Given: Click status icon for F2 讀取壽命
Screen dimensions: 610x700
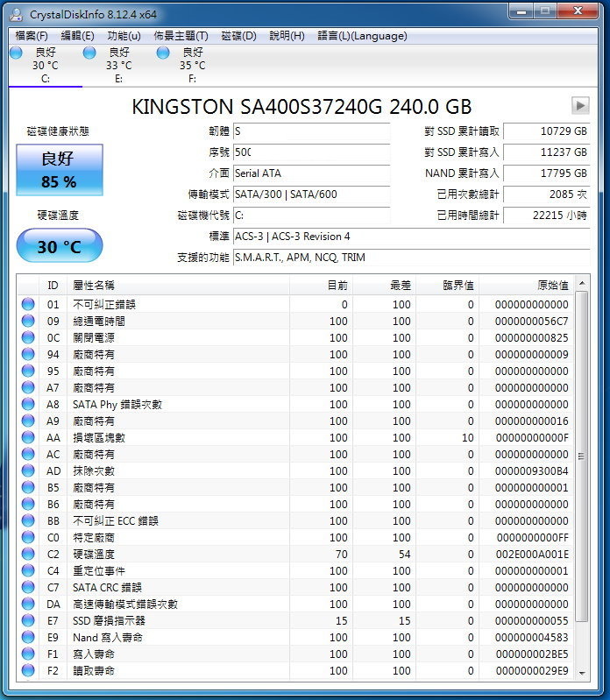Looking at the screenshot, I should pos(28,670).
